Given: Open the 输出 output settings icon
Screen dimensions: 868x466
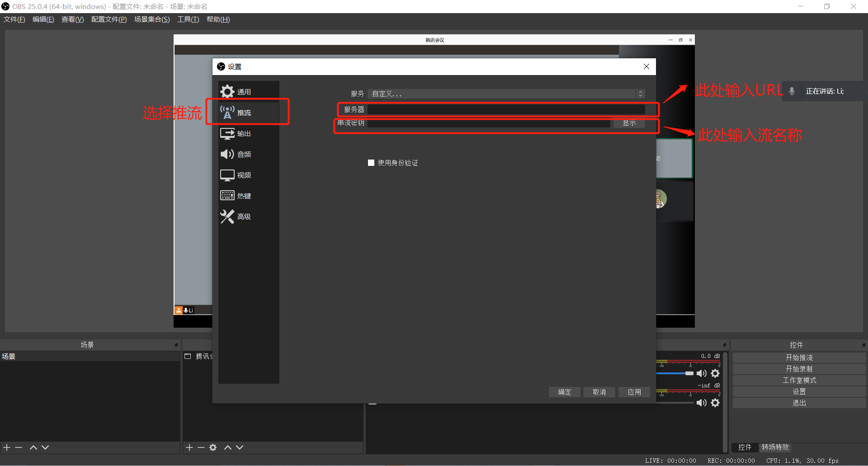Looking at the screenshot, I should (x=227, y=133).
